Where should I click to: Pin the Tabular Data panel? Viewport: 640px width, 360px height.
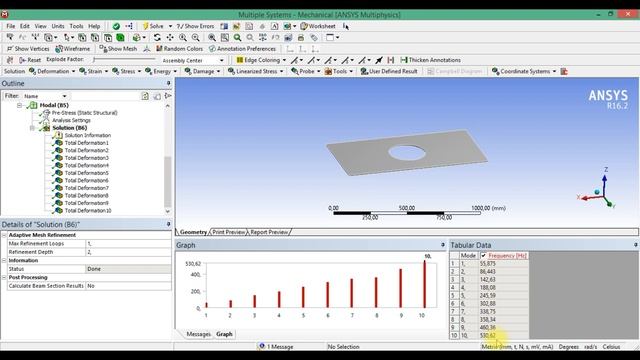636,245
